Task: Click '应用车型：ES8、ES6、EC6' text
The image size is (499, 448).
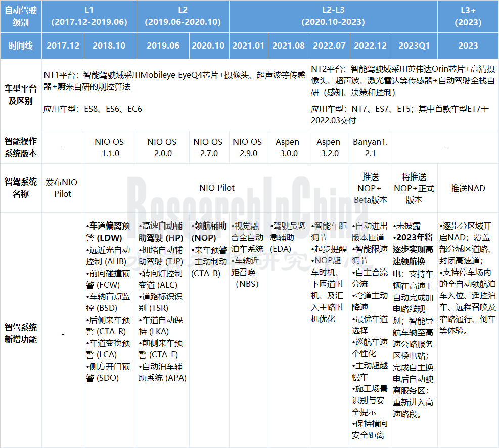Action: (x=93, y=109)
